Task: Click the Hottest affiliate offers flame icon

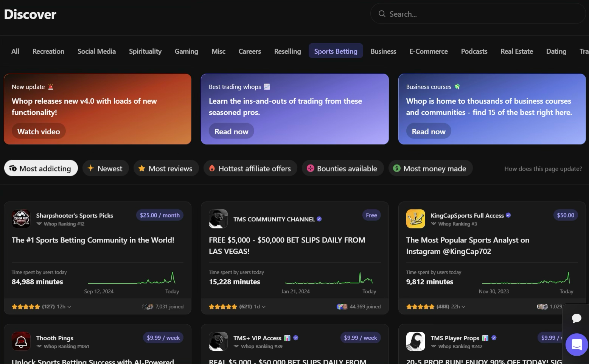Action: (x=212, y=168)
